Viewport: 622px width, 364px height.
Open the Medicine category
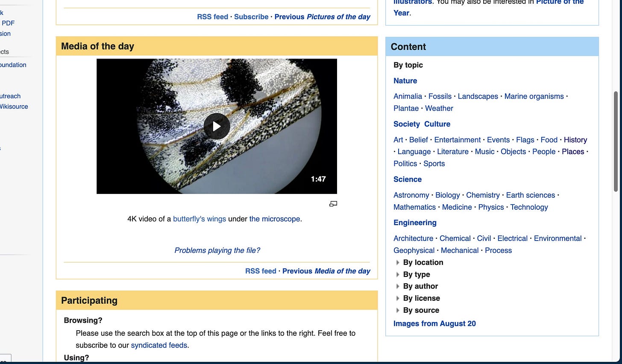tap(457, 207)
